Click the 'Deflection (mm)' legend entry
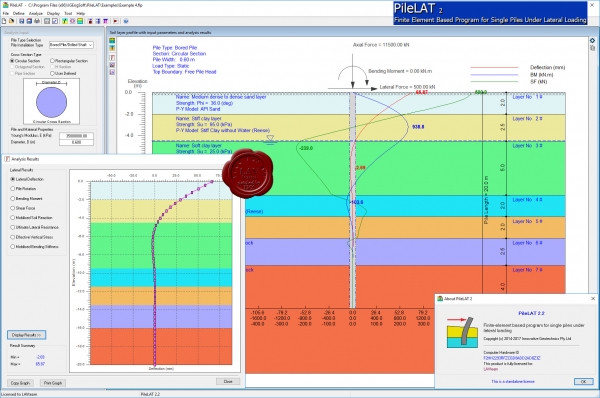The width and height of the screenshot is (600, 398). click(x=547, y=67)
